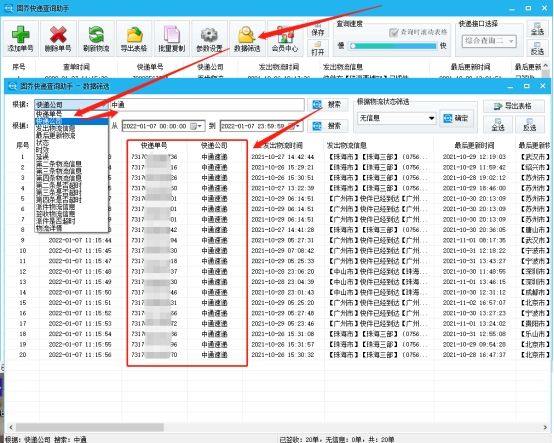Click row 10 cell 2021-10-31 12:18:22
Image resolution: width=554 pixels, height=443 pixels.
[474, 251]
